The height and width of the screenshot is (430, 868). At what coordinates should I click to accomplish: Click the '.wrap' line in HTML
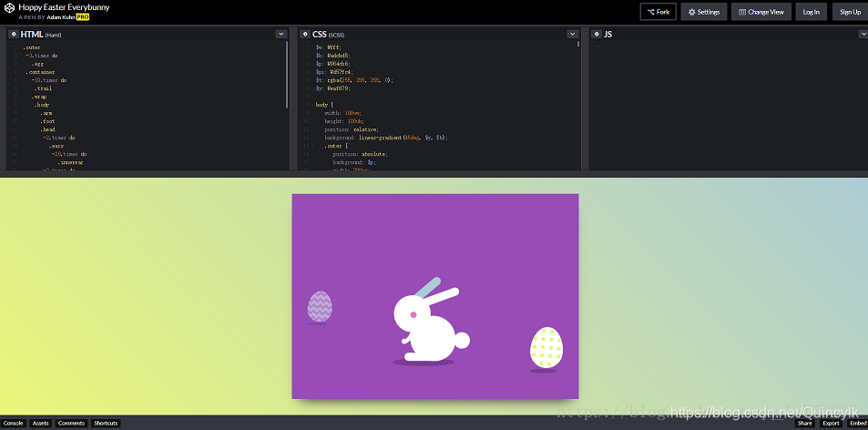tap(39, 97)
